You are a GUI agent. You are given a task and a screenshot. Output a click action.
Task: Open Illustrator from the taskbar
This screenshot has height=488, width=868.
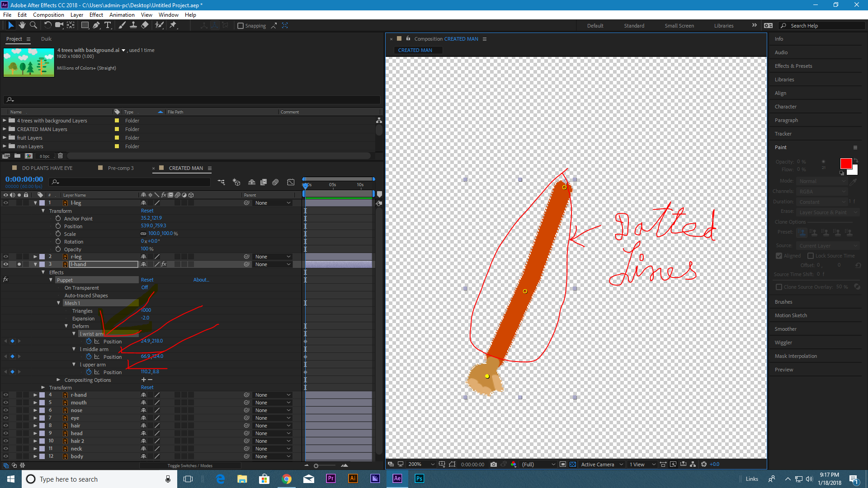(x=353, y=479)
